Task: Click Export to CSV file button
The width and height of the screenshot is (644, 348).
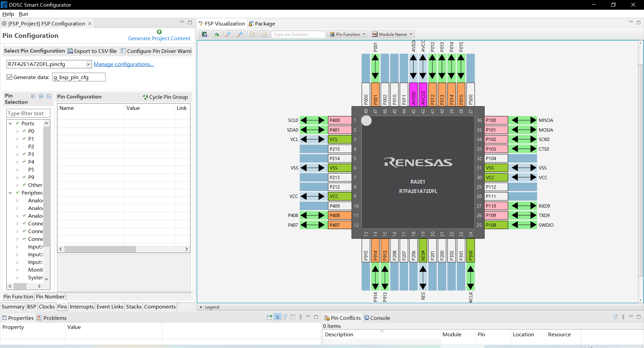Action: point(92,51)
